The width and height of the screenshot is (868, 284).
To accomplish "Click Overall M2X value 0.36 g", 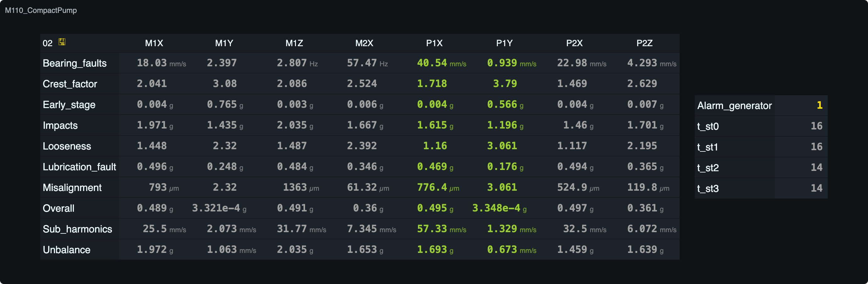I will [x=368, y=208].
